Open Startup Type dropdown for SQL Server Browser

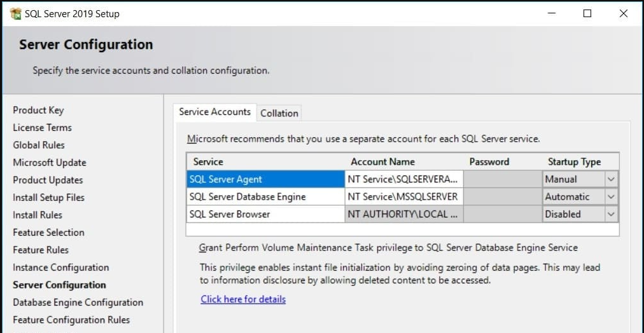[x=611, y=214]
